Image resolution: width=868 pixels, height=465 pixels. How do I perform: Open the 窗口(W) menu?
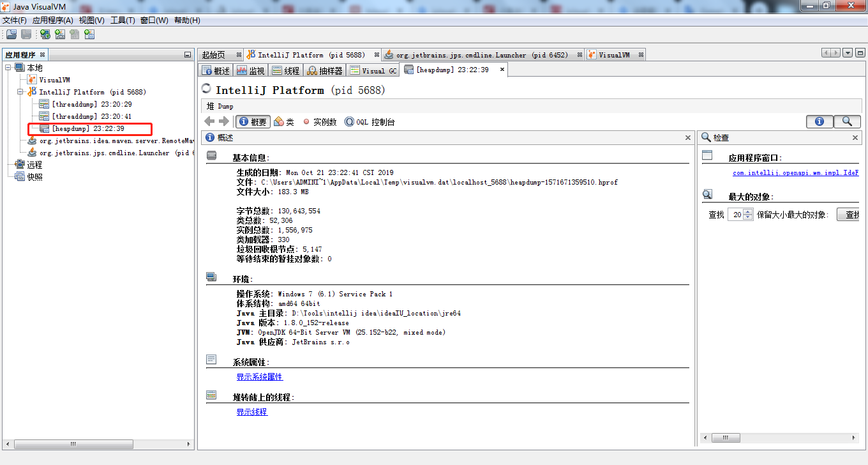coord(154,20)
